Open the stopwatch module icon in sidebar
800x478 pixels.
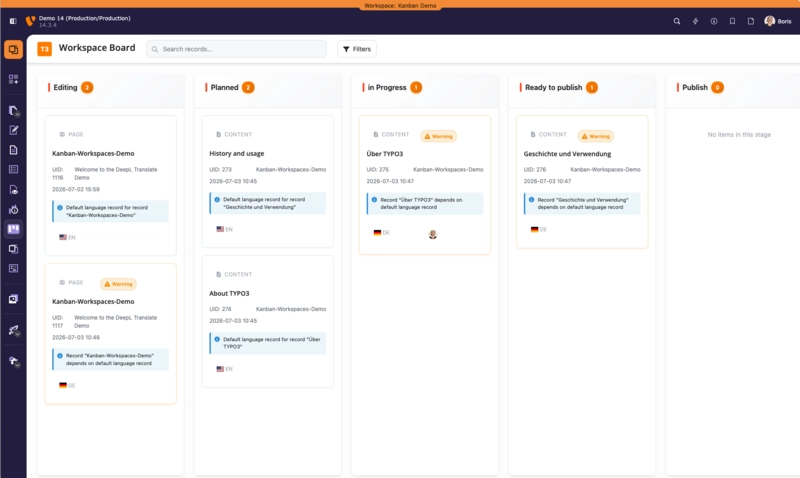[13, 209]
